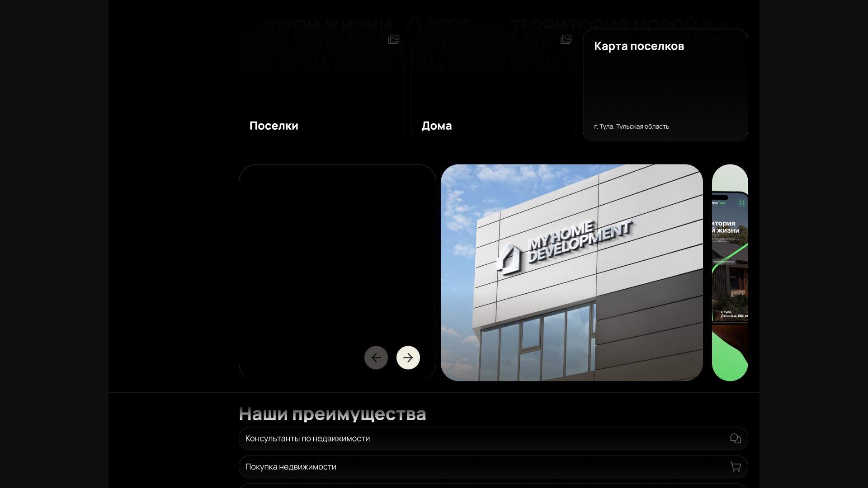Click gallery icon on Дома card
The image size is (868, 488).
[566, 40]
